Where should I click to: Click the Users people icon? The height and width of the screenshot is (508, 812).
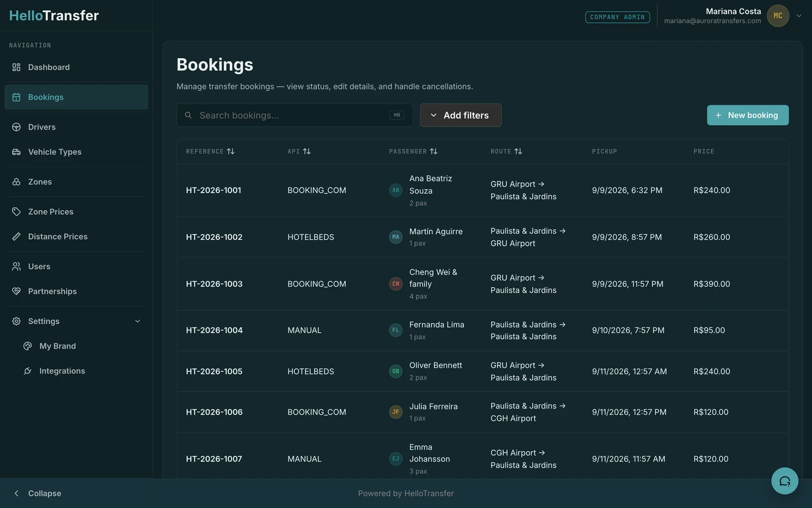coord(16,266)
